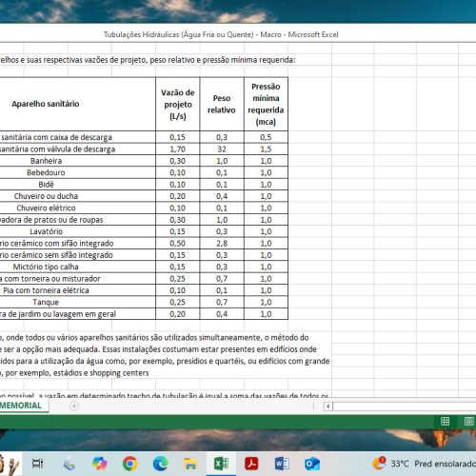Select the '0,25' flow cell in Tanque row
476x476 pixels.
[x=178, y=302]
